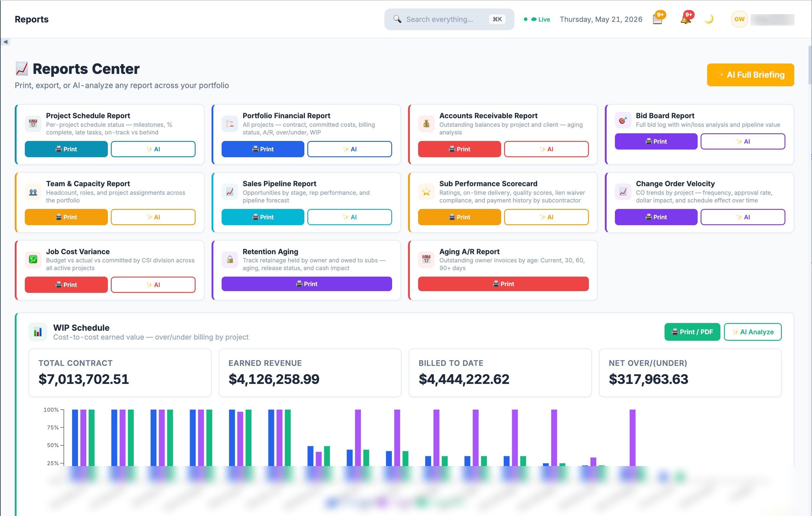Print the Job Cost Variance report

pos(66,285)
